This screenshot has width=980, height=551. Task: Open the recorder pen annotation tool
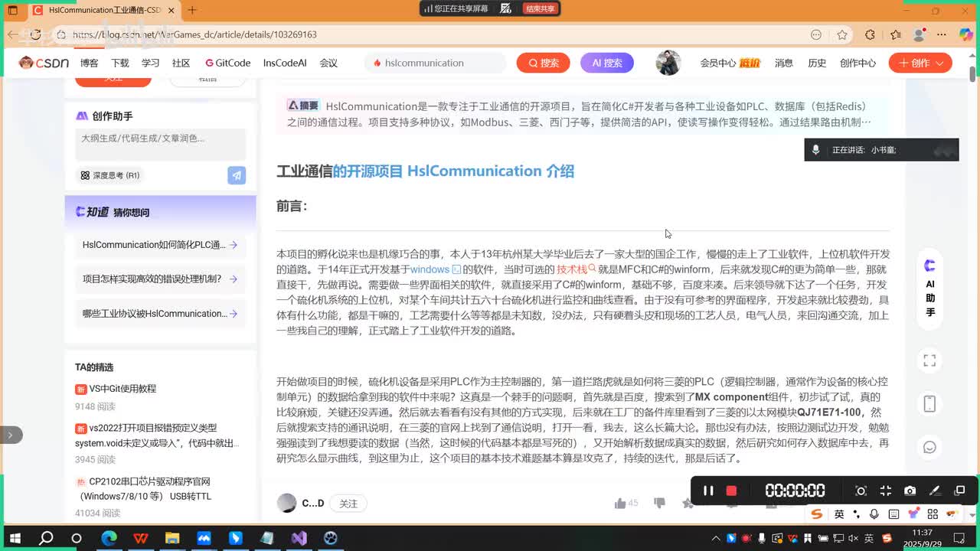935,491
